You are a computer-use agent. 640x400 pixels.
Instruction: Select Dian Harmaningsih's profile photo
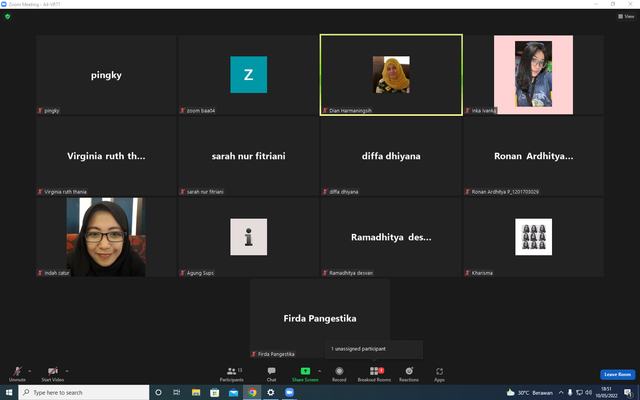point(391,74)
